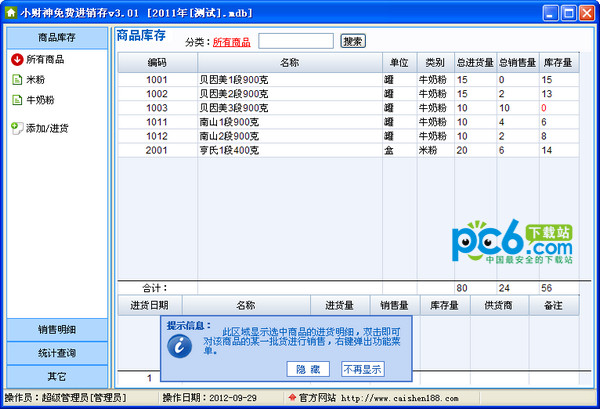Select row 贝因美2段900克
600x409 pixels.
coord(348,94)
